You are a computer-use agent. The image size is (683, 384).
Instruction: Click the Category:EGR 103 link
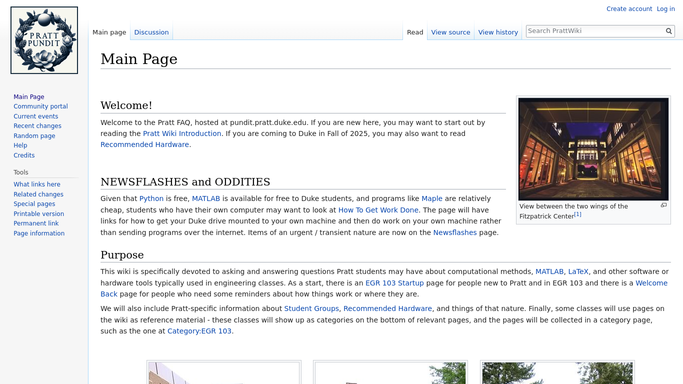point(199,331)
